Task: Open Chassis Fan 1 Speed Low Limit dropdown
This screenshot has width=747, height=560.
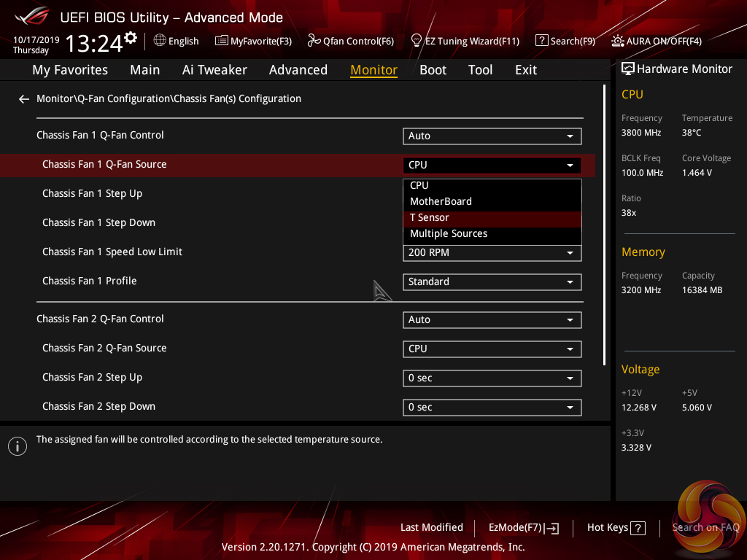Action: [x=492, y=253]
